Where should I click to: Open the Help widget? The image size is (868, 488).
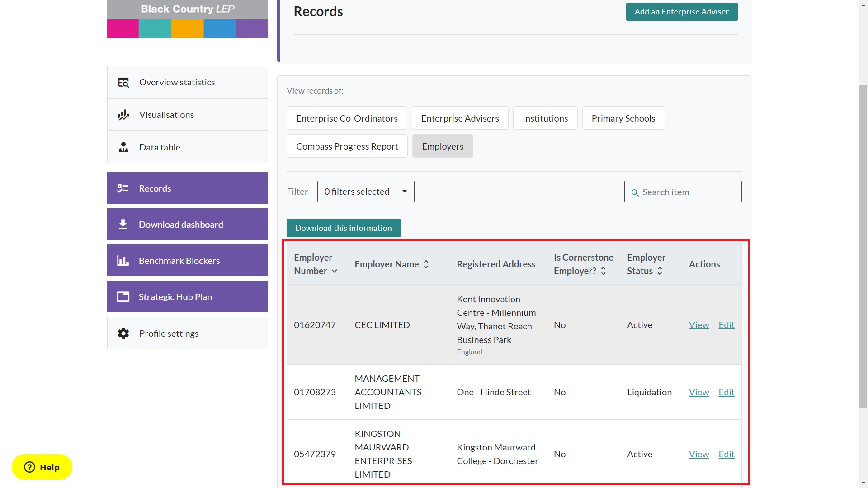pyautogui.click(x=42, y=467)
